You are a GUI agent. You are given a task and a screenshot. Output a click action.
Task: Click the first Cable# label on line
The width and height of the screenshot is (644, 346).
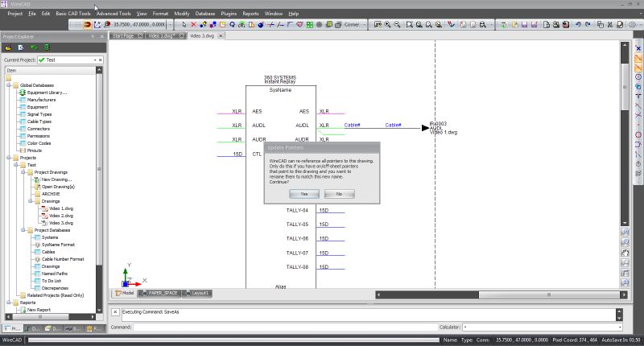352,125
